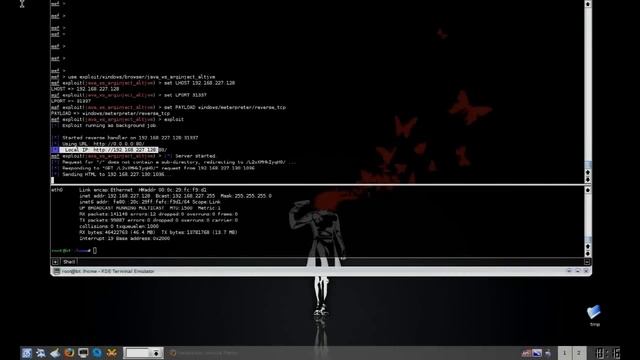Click the 'Started reverse handler' line
This screenshot has width=640, height=360.
coord(124,138)
